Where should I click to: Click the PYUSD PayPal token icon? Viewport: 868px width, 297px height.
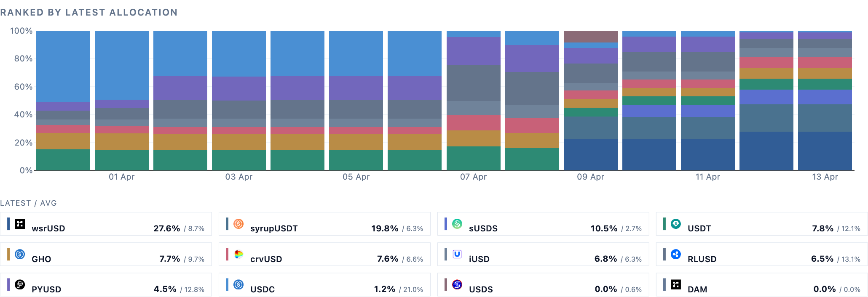pyautogui.click(x=20, y=284)
